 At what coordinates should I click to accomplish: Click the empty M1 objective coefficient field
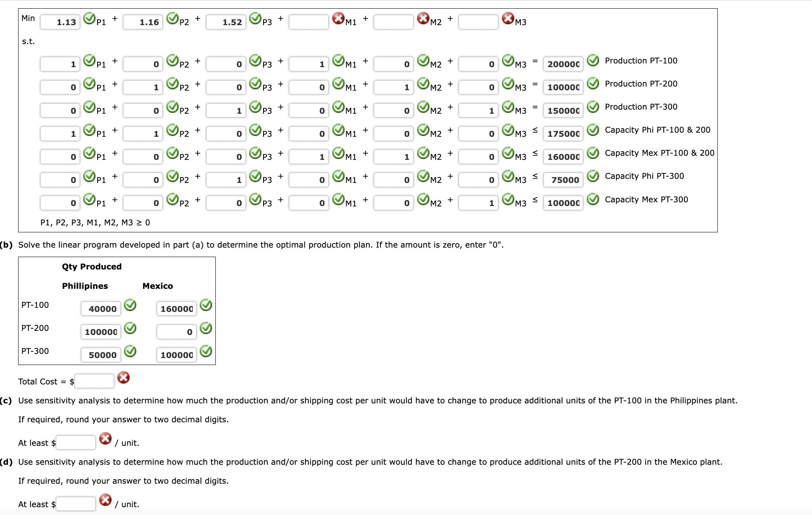[309, 22]
